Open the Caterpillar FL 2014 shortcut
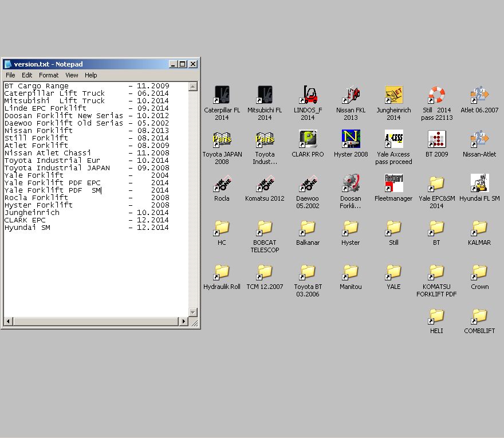The height and width of the screenshot is (438, 504). (x=222, y=95)
